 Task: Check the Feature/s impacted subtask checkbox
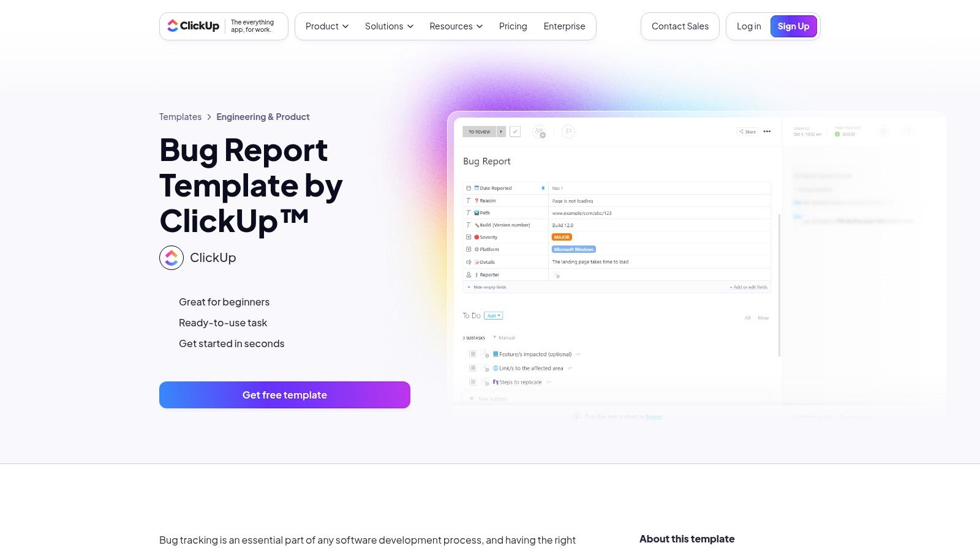[x=472, y=353]
